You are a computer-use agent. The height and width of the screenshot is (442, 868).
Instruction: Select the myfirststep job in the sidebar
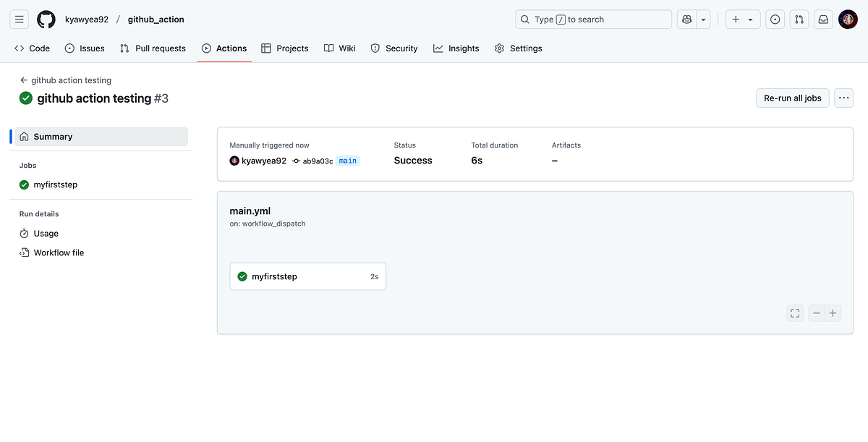coord(56,184)
